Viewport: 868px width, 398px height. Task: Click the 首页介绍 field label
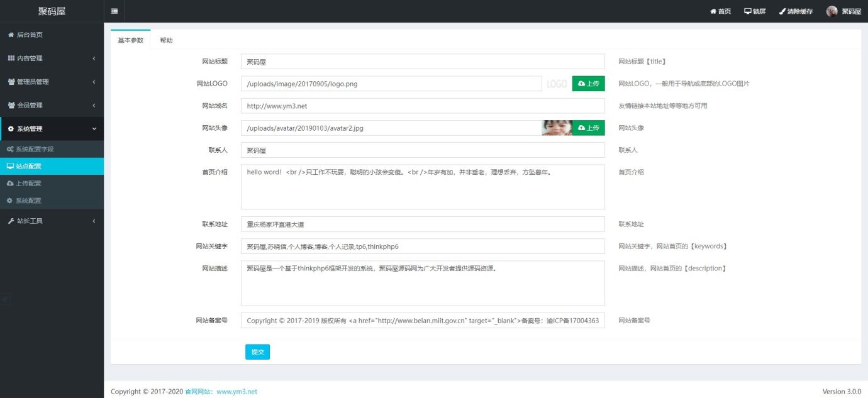(x=214, y=172)
